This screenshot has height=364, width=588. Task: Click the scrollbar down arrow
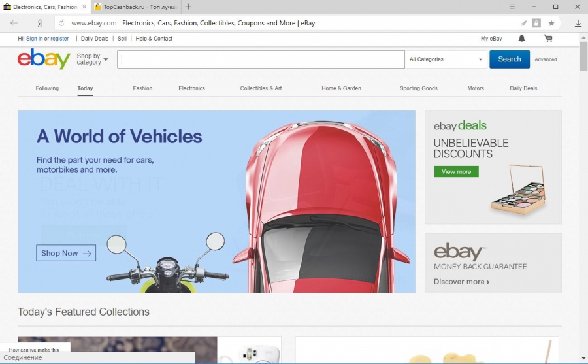583,358
